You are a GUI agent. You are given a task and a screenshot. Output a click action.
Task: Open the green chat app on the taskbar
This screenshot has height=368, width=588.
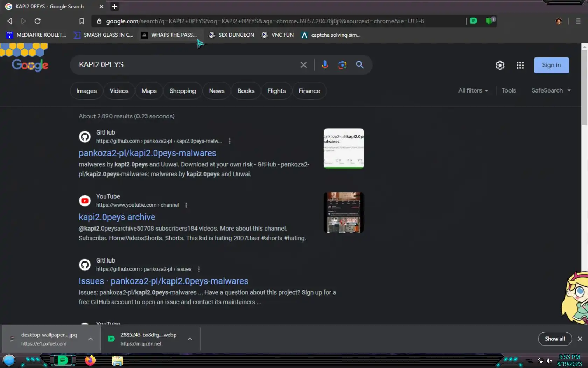pos(63,360)
